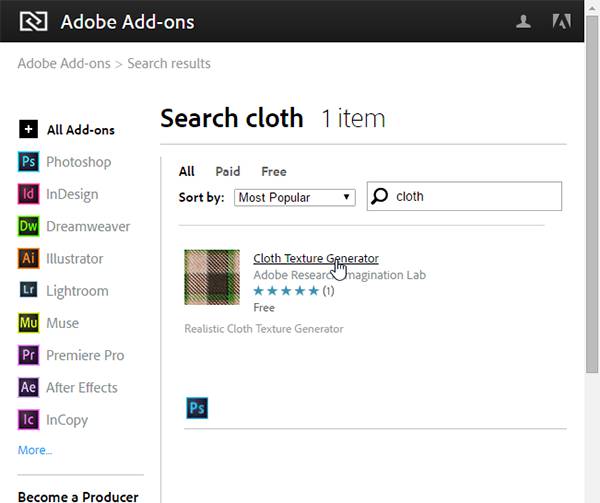This screenshot has height=503, width=600.
Task: Open the Photoshop category link
Action: click(x=79, y=162)
